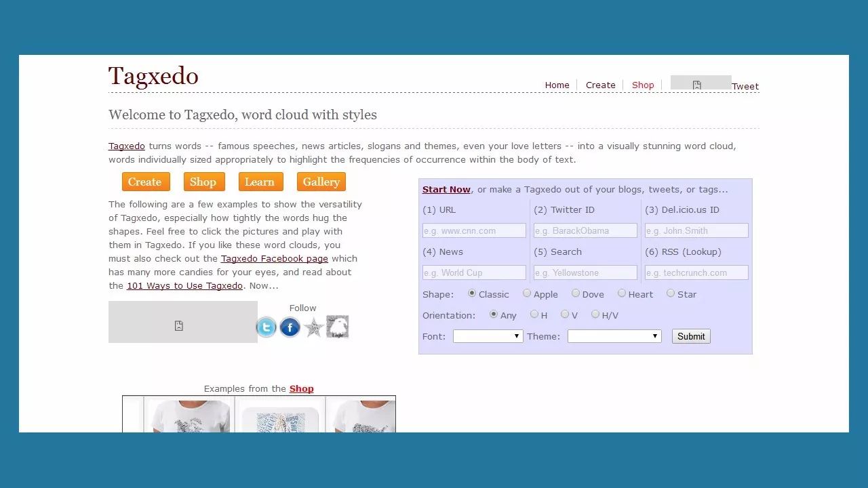
Task: Submit the Tagxedo form
Action: (691, 336)
